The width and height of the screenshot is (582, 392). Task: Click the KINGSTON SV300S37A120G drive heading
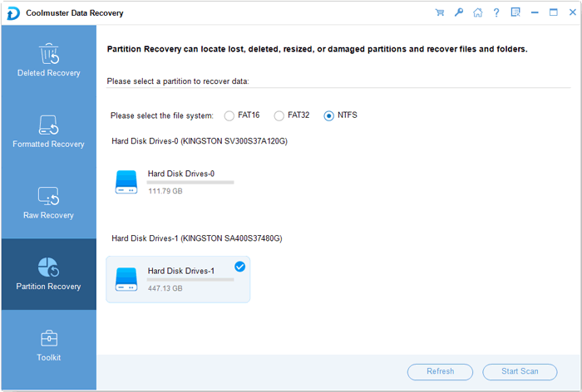[200, 141]
